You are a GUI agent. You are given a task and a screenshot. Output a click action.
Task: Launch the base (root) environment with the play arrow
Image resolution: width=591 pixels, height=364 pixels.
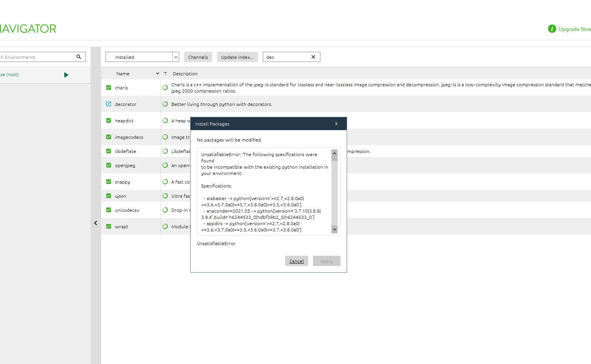point(66,75)
